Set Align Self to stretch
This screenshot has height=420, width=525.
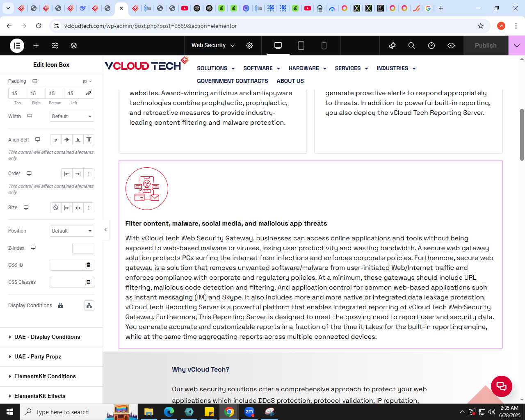[89, 140]
